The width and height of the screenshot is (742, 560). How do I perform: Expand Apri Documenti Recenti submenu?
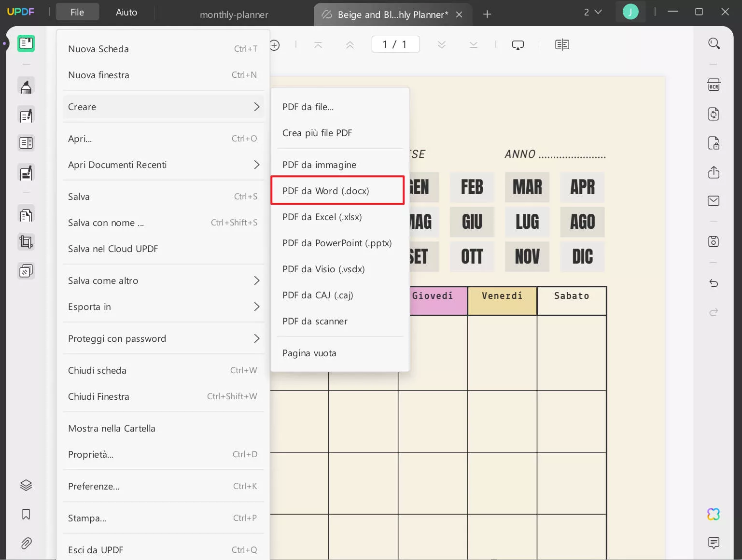163,165
